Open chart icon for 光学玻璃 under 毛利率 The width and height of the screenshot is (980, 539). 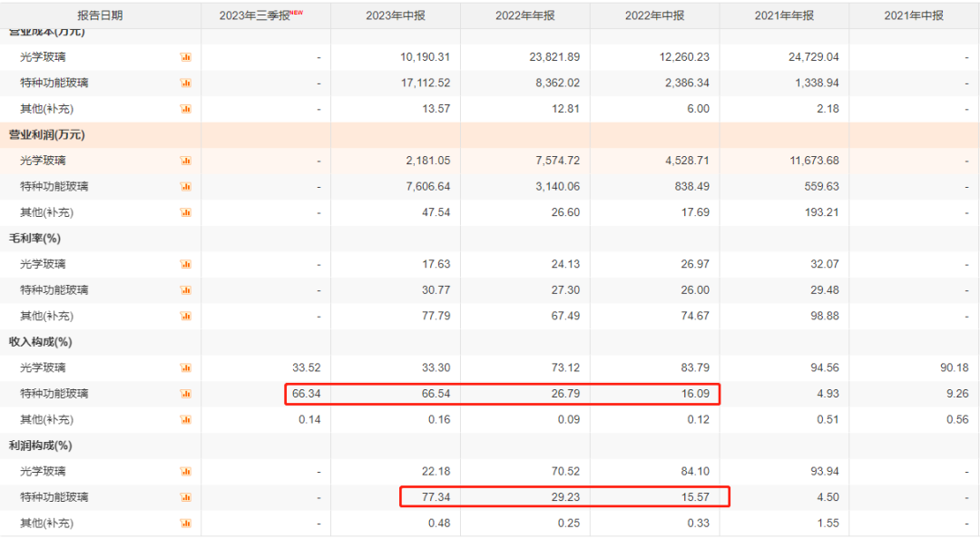(x=186, y=264)
